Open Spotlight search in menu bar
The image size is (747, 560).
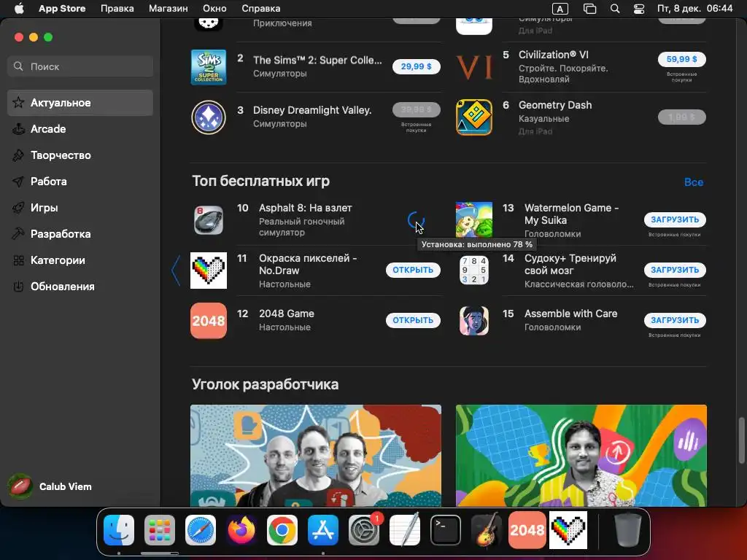tap(615, 9)
